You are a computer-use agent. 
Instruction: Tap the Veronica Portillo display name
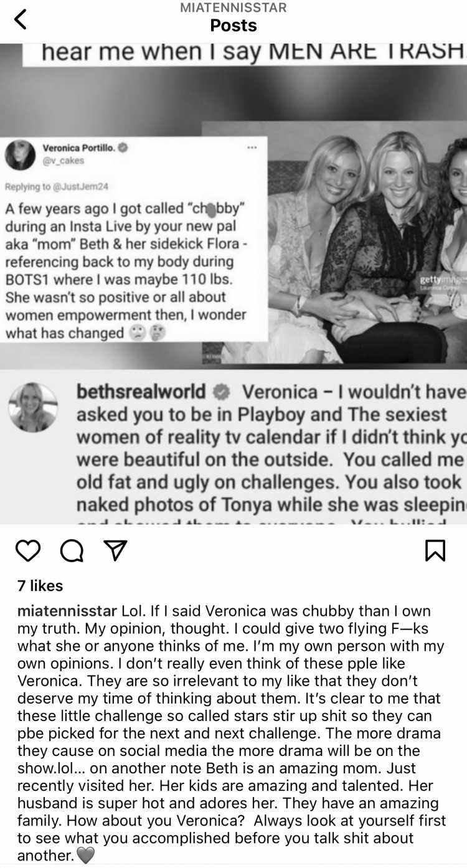tap(79, 148)
